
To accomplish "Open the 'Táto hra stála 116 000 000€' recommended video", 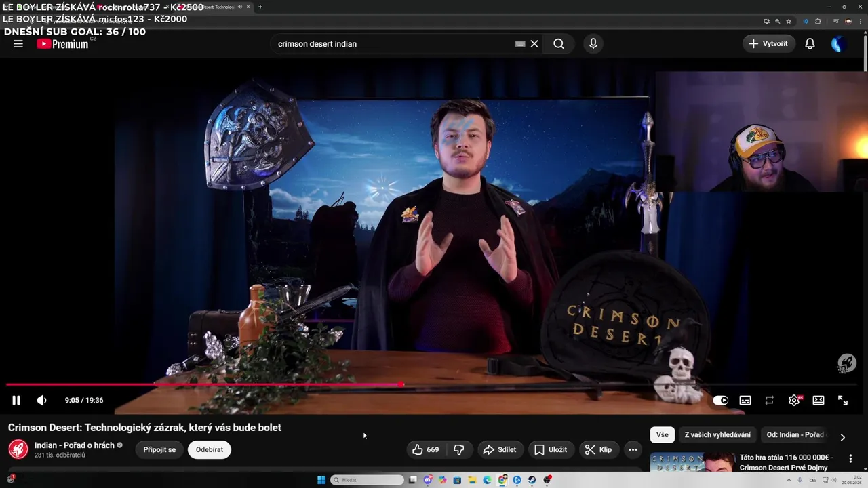I will 787,462.
